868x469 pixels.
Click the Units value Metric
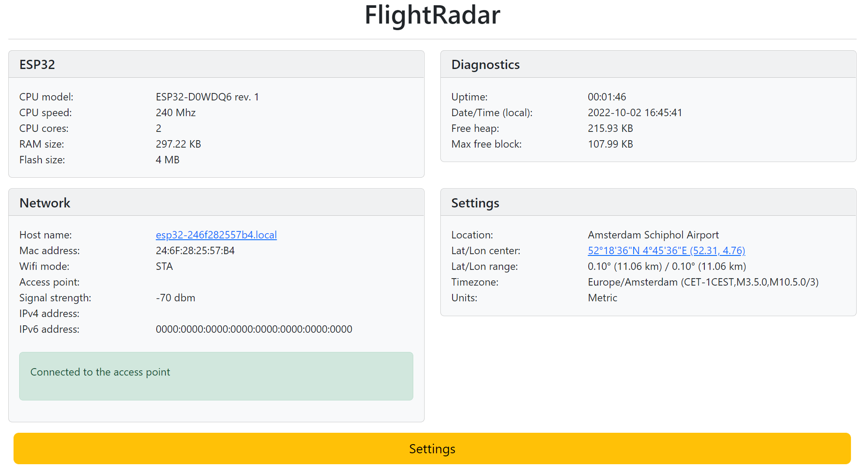[x=602, y=298]
